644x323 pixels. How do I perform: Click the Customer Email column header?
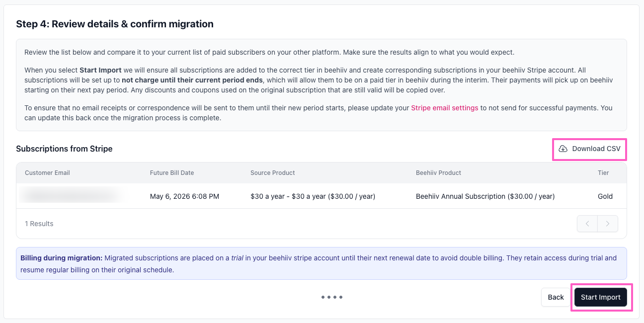(x=47, y=173)
